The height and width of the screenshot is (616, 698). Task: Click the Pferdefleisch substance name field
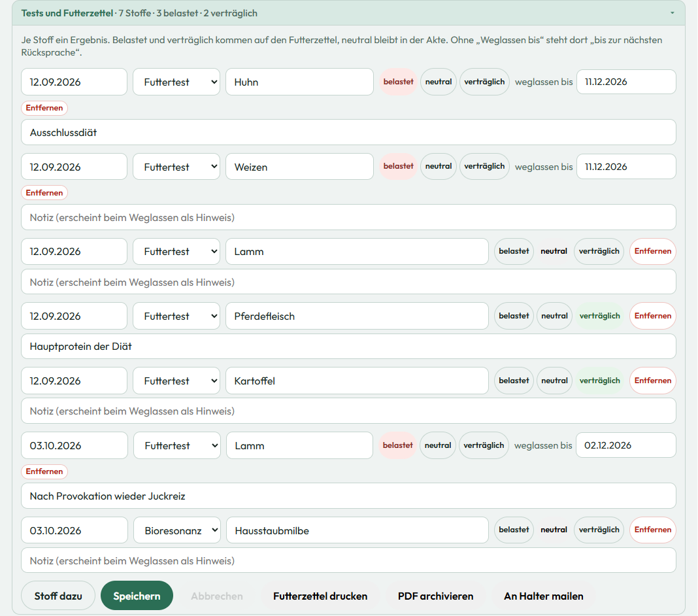click(357, 317)
